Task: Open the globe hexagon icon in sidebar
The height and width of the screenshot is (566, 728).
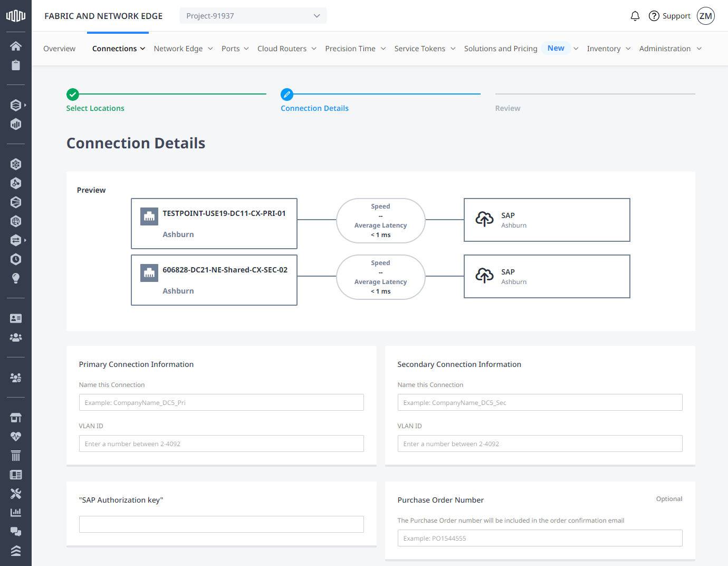Action: 16,221
